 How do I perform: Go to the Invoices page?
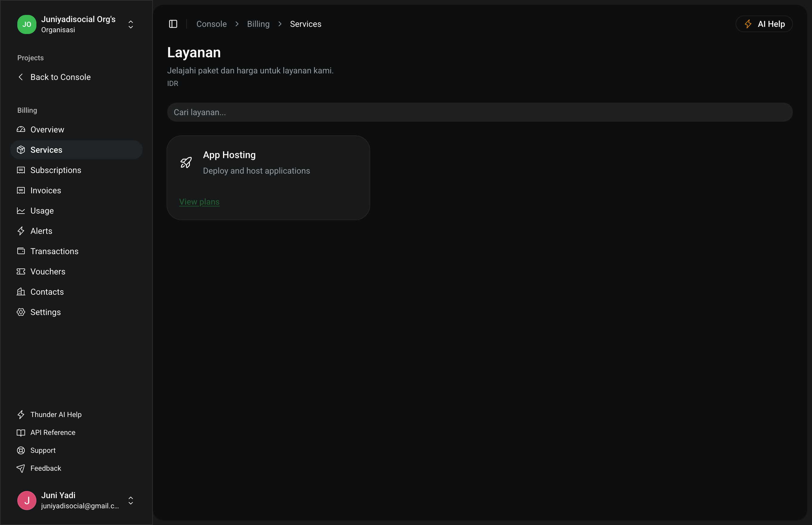click(76, 190)
